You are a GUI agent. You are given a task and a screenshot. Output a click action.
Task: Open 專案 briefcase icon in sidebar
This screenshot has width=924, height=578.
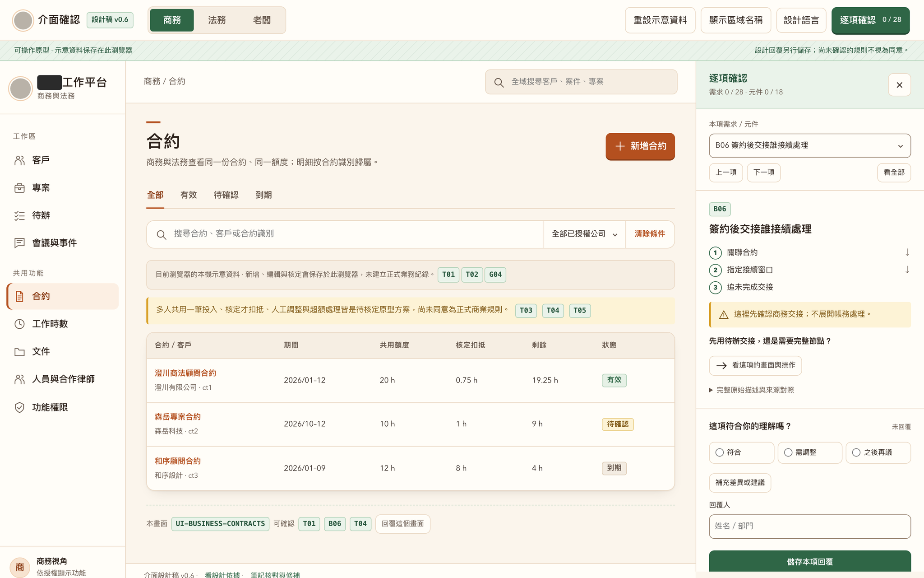coord(19,188)
